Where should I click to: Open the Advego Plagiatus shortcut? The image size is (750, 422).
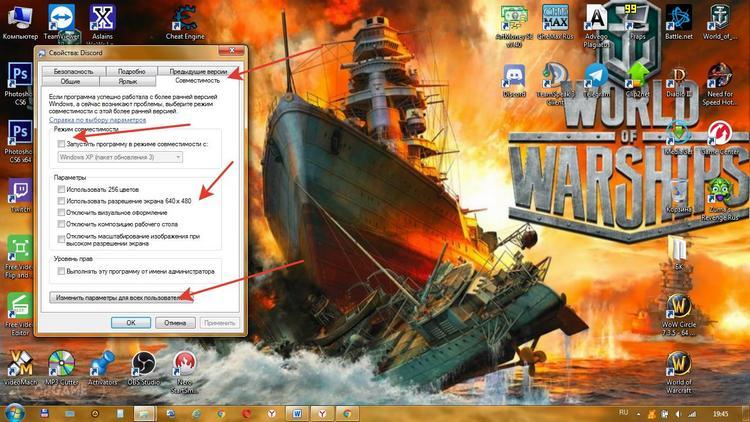coord(596,26)
